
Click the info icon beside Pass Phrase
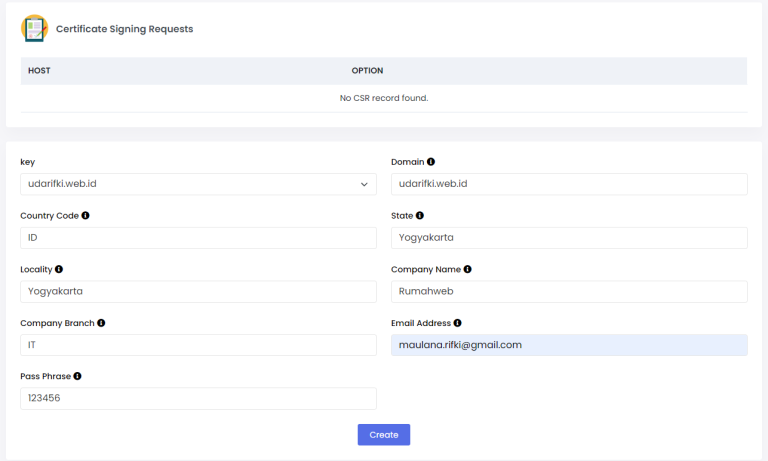click(x=77, y=376)
